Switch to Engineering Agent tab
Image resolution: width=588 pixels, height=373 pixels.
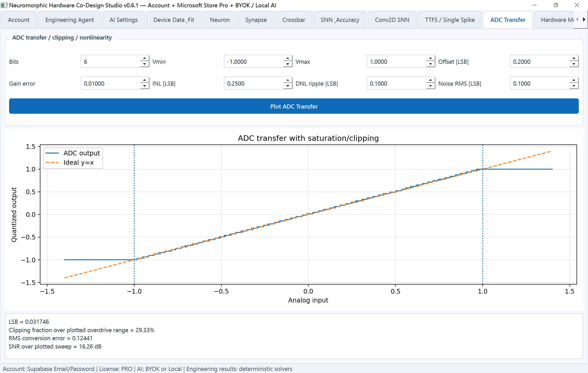pos(69,20)
